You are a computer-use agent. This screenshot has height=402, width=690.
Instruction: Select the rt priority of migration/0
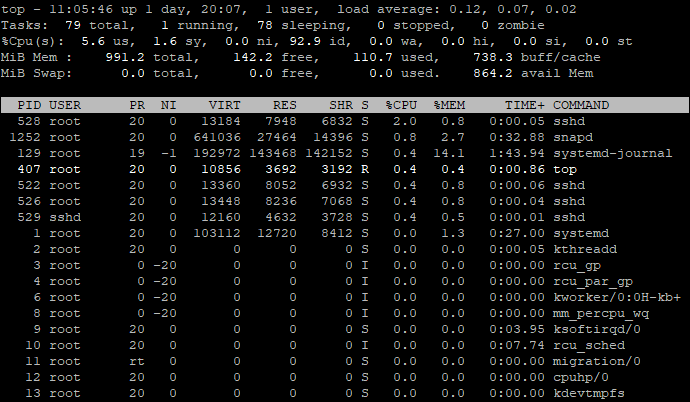click(137, 362)
